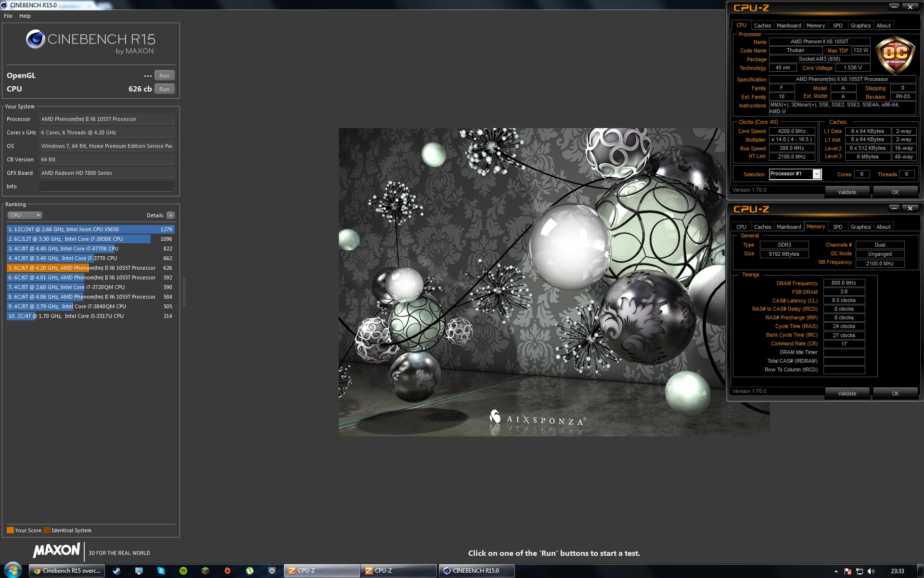Open SPD tab in bottom CPU-Z
This screenshot has height=578, width=924.
(x=838, y=227)
